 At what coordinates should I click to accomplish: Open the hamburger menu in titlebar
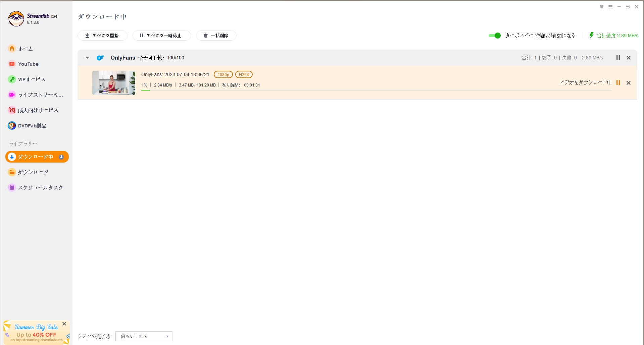pos(610,7)
